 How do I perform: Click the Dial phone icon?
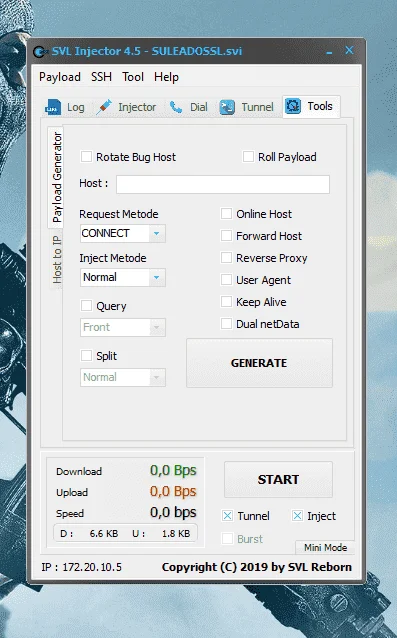[x=176, y=107]
